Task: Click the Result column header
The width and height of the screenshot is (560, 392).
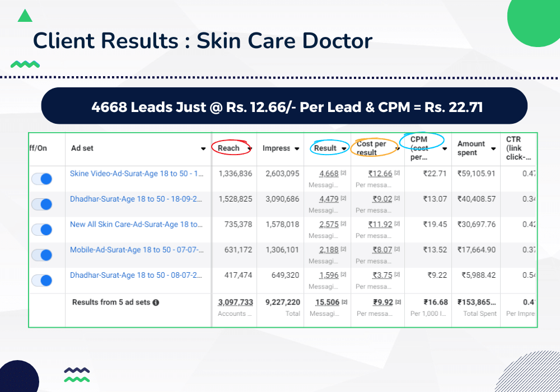Action: pyautogui.click(x=325, y=148)
